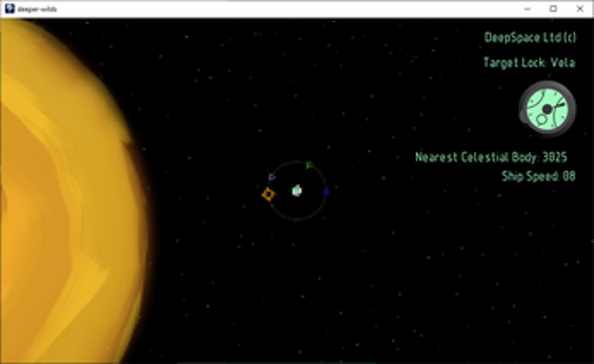The image size is (594, 364).
Task: Click the 'DeepSpace Ltd (c)' label
Action: [530, 37]
